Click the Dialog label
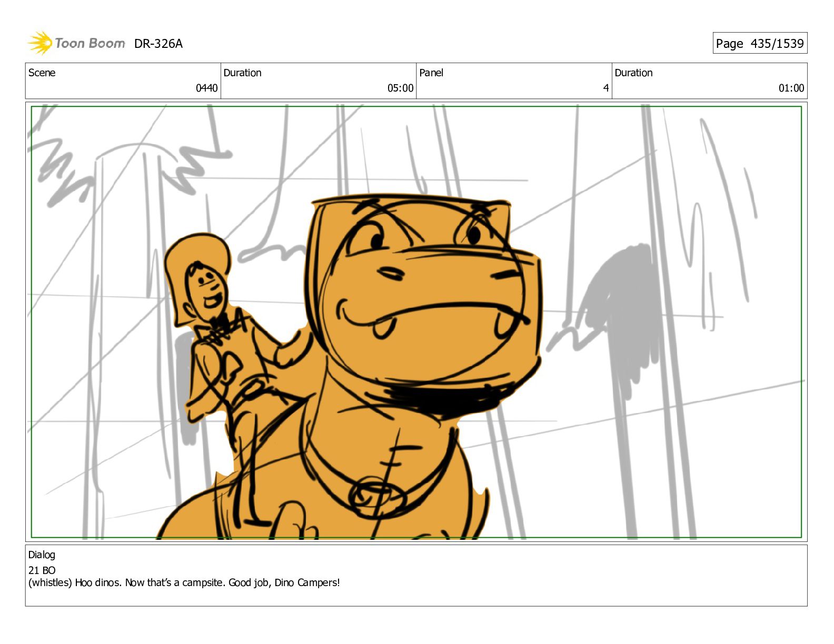This screenshot has height=644, width=834. point(42,555)
